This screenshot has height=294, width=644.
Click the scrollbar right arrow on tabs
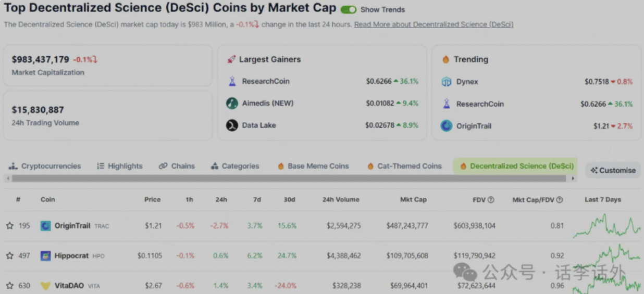(573, 178)
